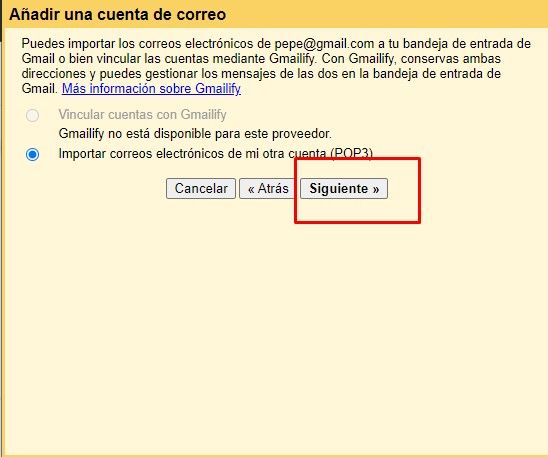Select the disabled Vincular cuentas radio circle
This screenshot has width=548, height=457.
(x=33, y=115)
